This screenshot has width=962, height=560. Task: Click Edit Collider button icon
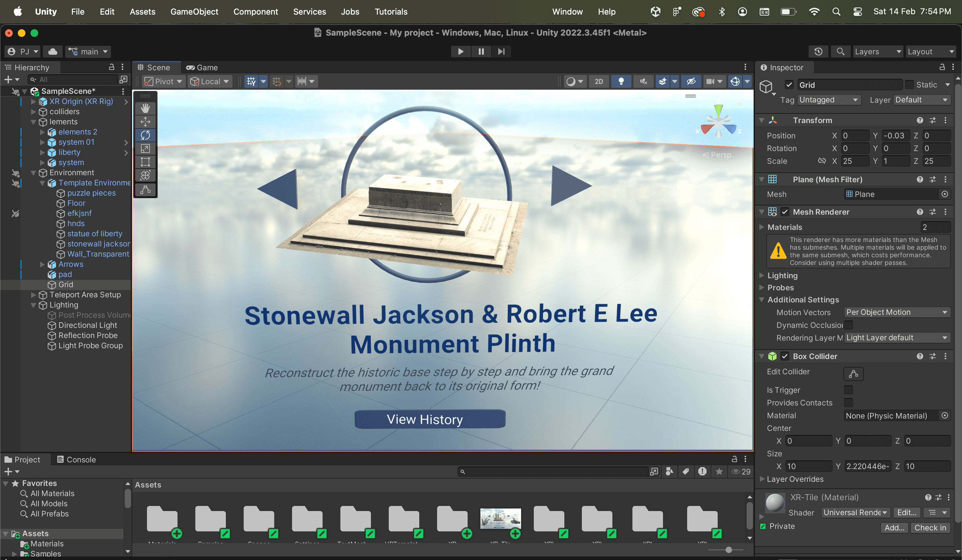pos(853,374)
